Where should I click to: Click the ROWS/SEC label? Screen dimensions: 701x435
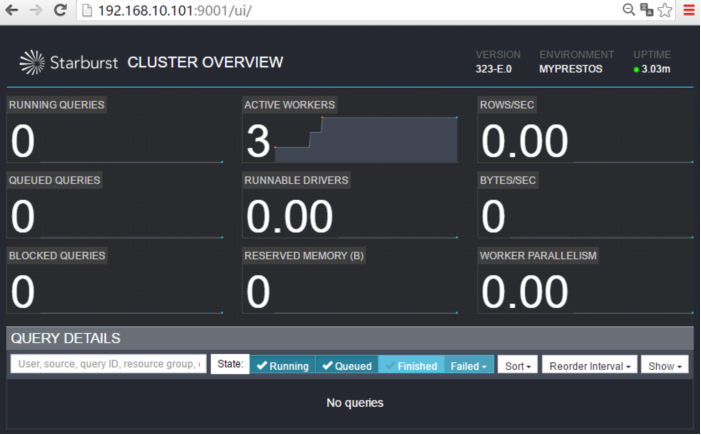[x=507, y=105]
